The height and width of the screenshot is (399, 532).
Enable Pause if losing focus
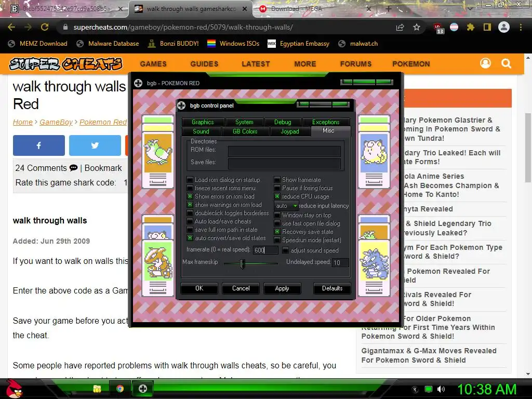click(277, 188)
